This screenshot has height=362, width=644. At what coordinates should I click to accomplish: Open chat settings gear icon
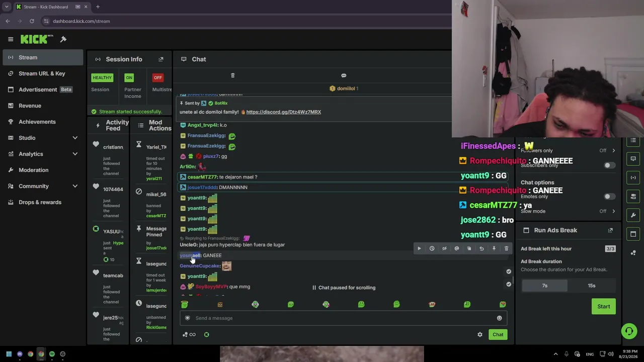[x=480, y=334]
